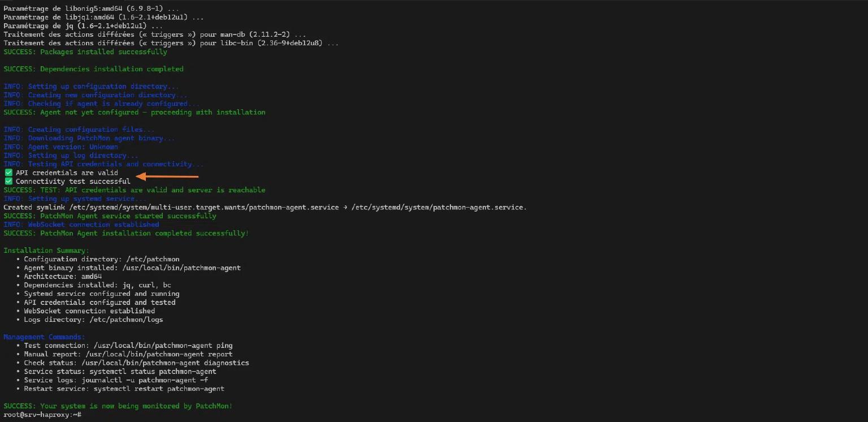868x422 pixels.
Task: Click the Packages installed successfully message
Action: coord(85,52)
